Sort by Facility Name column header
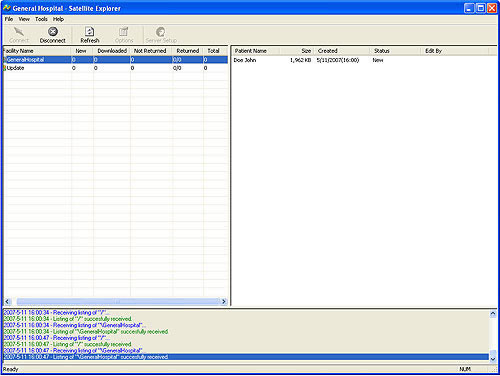 pos(37,51)
